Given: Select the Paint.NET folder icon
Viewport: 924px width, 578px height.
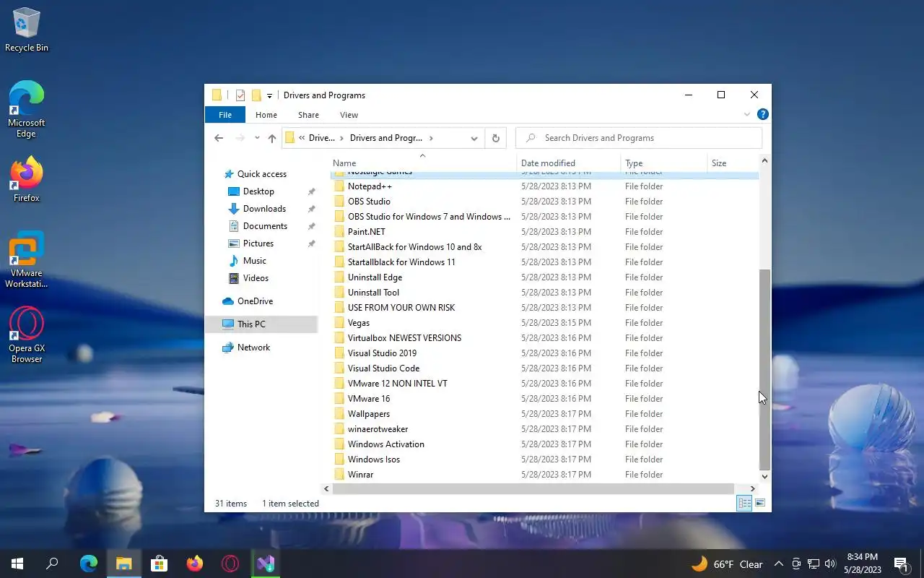Looking at the screenshot, I should tap(339, 232).
